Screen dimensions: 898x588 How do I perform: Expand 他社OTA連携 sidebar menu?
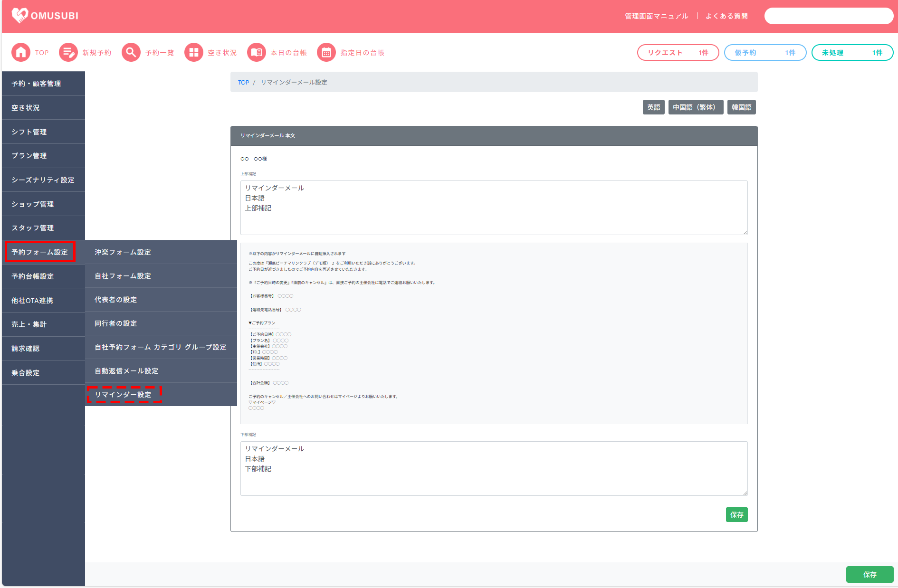click(x=32, y=301)
